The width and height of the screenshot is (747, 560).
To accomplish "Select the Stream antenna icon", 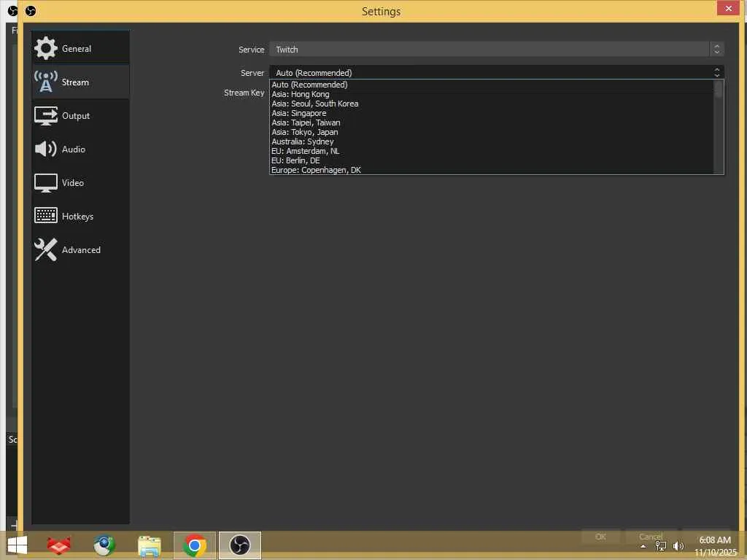I will pos(46,82).
